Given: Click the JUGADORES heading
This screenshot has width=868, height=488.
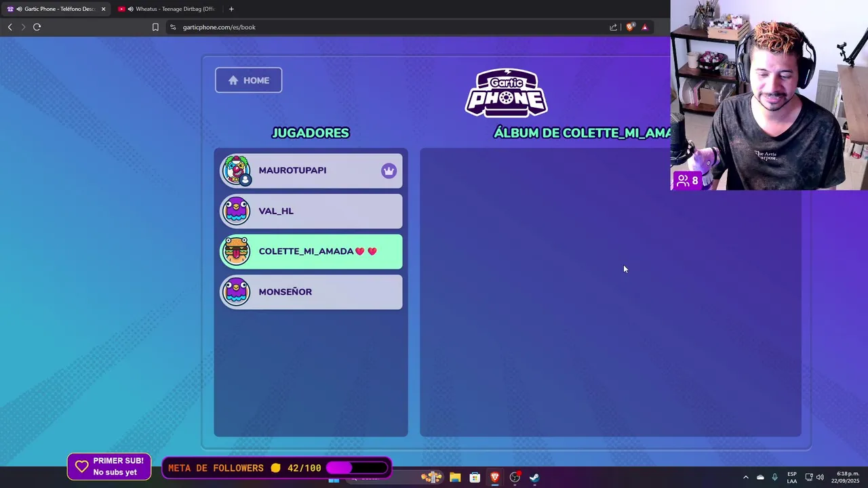Looking at the screenshot, I should point(311,133).
